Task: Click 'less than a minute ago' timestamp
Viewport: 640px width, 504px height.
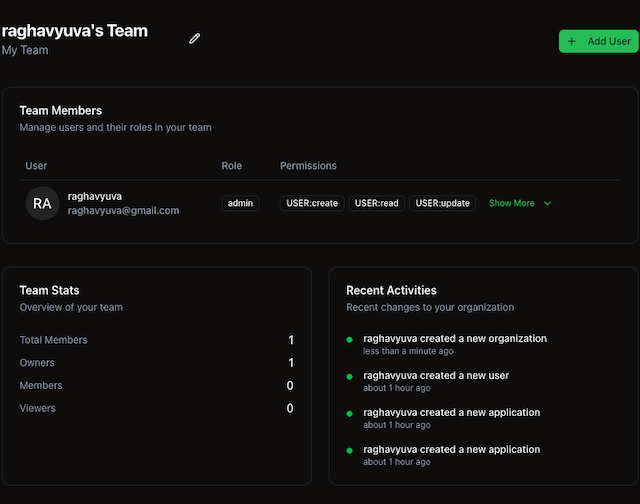Action: coord(408,351)
